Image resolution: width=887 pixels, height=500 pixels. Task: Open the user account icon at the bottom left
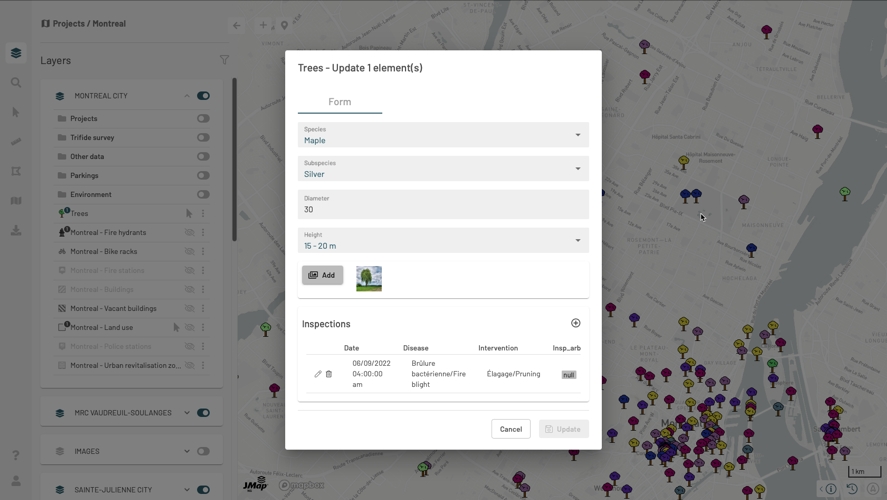click(x=16, y=481)
